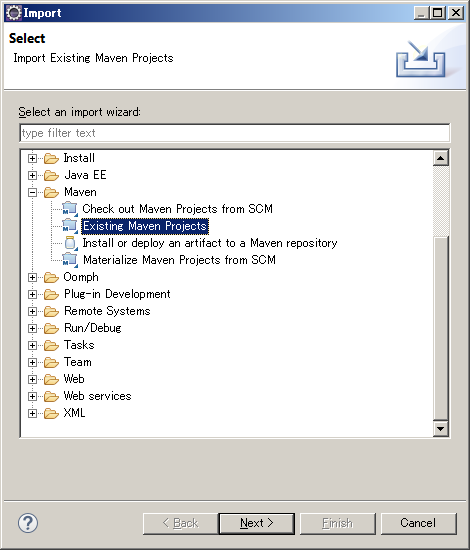Expand the Tasks category
This screenshot has height=550, width=470.
[x=32, y=346]
